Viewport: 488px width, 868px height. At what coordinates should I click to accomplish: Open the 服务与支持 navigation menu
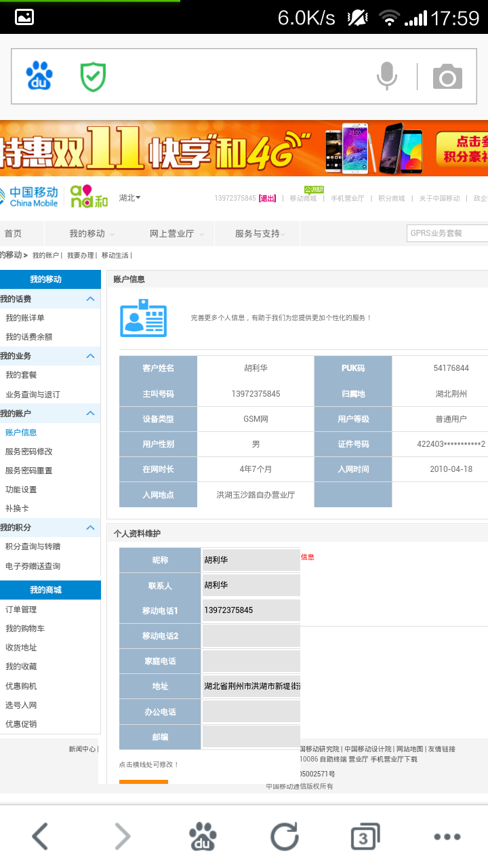pos(260,233)
